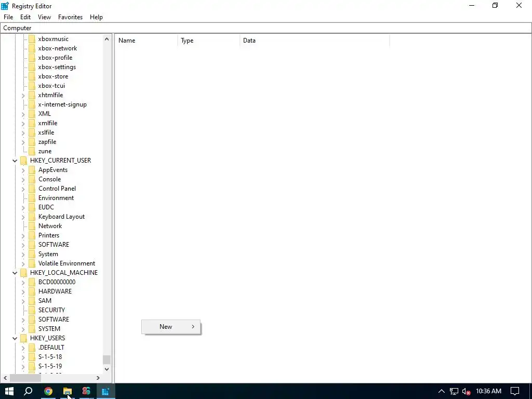
Task: Expand the AppEvents key
Action: (x=23, y=170)
